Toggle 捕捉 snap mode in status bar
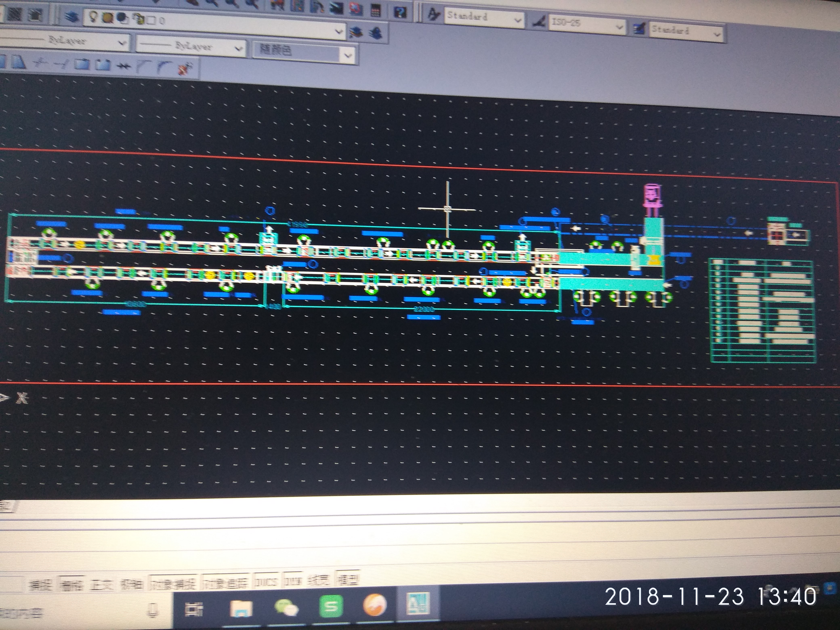 click(x=40, y=586)
